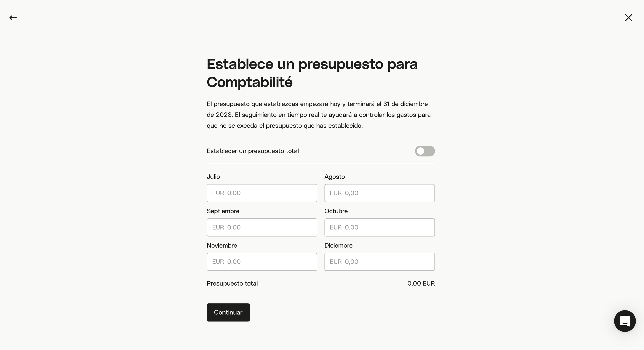The width and height of the screenshot is (644, 350).
Task: Click the Continuar button
Action: coord(228,312)
